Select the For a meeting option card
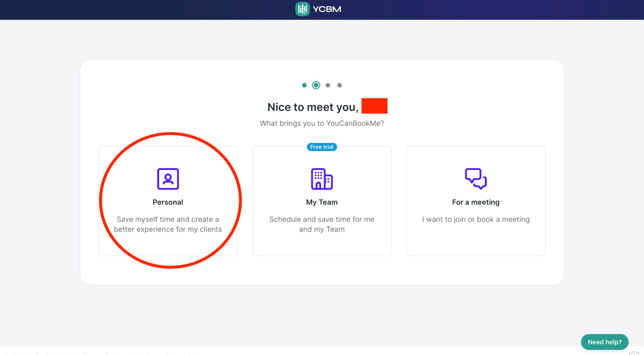644x355 pixels. click(476, 201)
